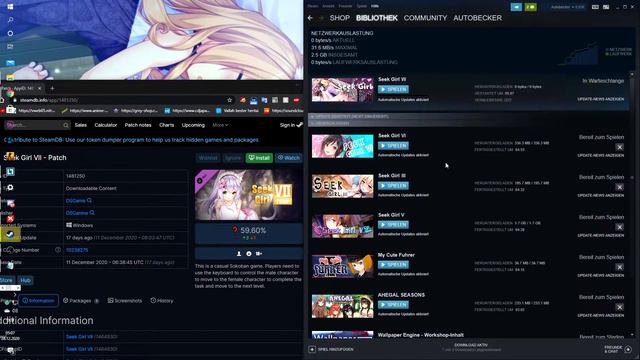The width and height of the screenshot is (640, 360).
Task: Select the Information tab on SteamDB
Action: [38, 301]
